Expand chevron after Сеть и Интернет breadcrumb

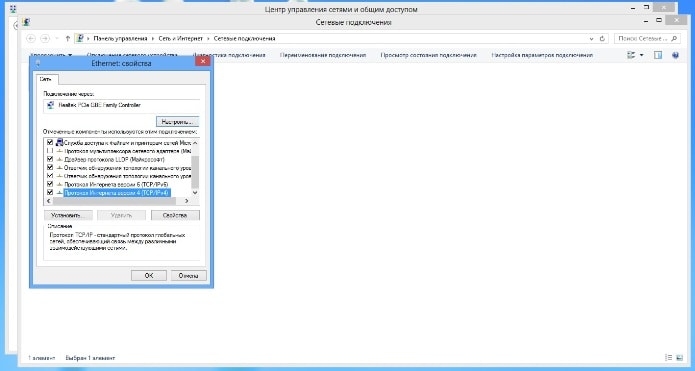tap(208, 39)
